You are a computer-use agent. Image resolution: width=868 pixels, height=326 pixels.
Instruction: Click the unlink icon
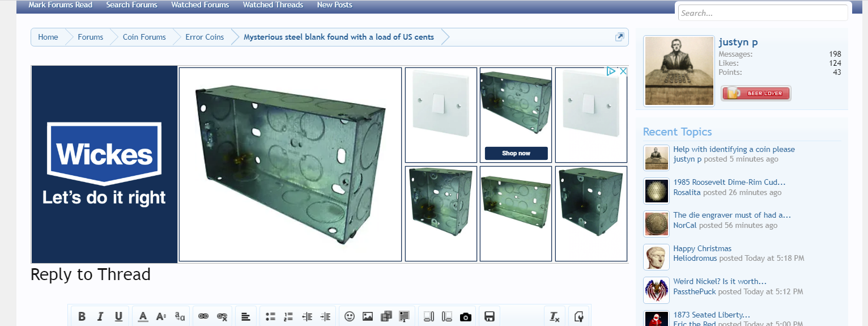(x=222, y=316)
